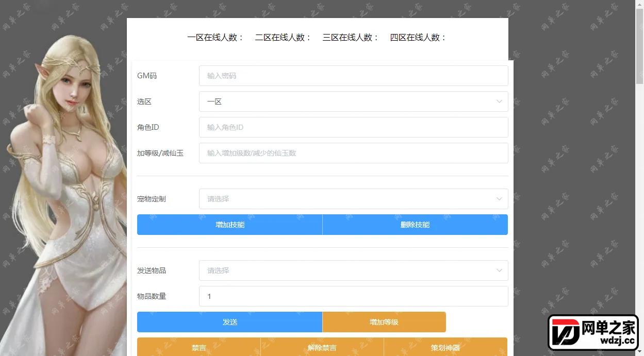The height and width of the screenshot is (356, 644).
Task: Click the blue 发送 button
Action: 229,322
